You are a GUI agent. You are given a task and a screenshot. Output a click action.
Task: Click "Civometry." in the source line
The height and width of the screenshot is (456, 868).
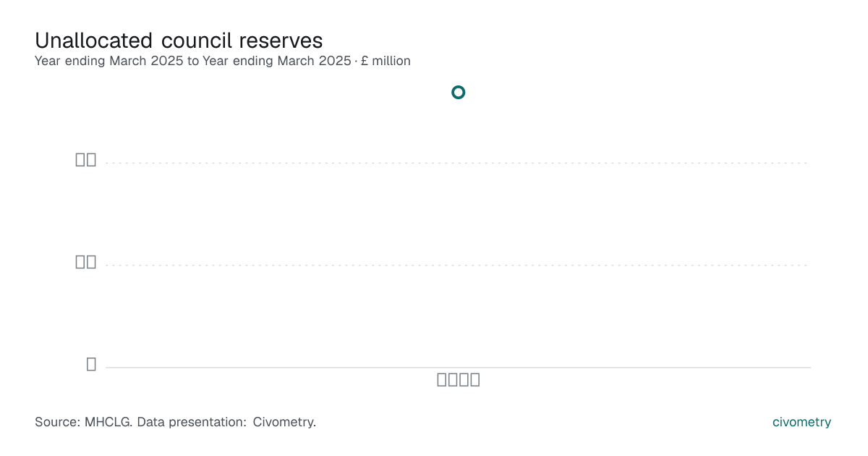(284, 422)
